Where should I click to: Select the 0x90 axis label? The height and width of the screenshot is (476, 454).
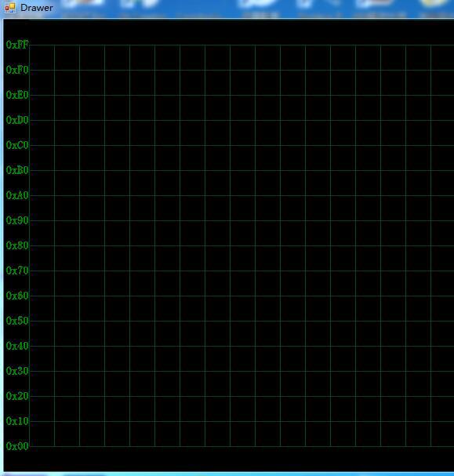17,220
